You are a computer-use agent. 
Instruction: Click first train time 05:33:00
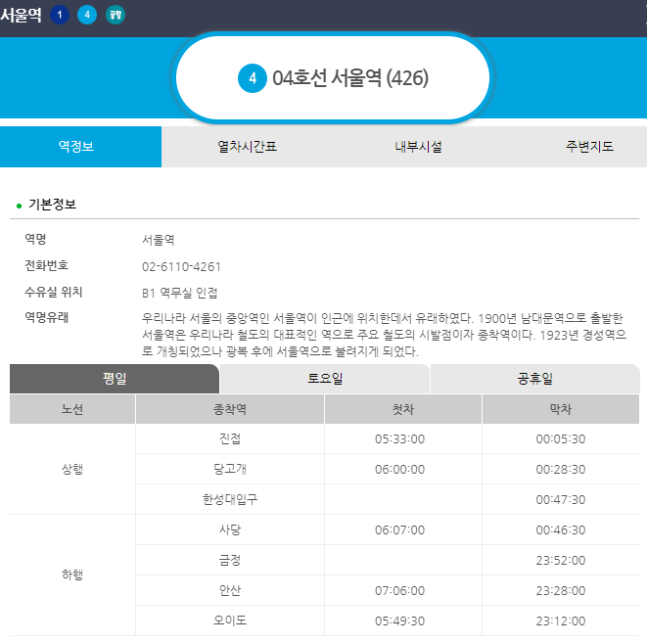tap(399, 439)
